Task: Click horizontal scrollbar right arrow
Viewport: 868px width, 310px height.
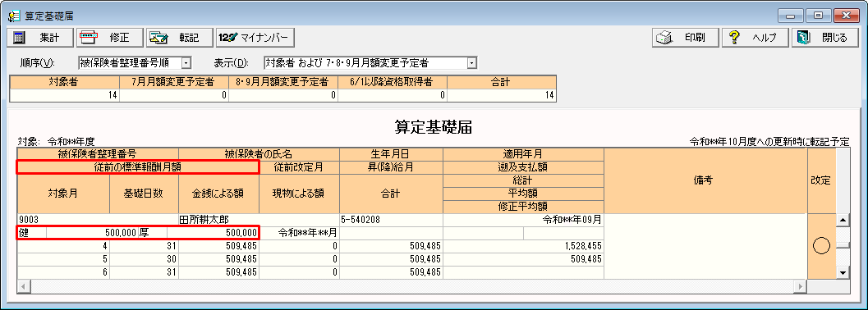Action: 800,286
